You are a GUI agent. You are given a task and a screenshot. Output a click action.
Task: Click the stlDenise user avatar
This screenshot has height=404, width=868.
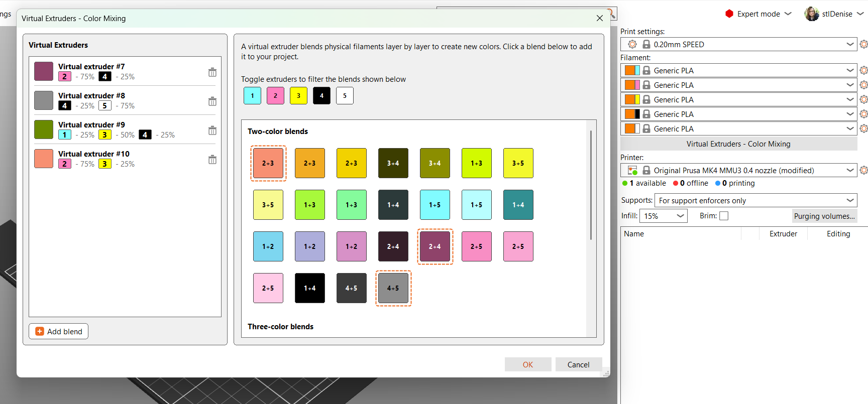coord(812,14)
